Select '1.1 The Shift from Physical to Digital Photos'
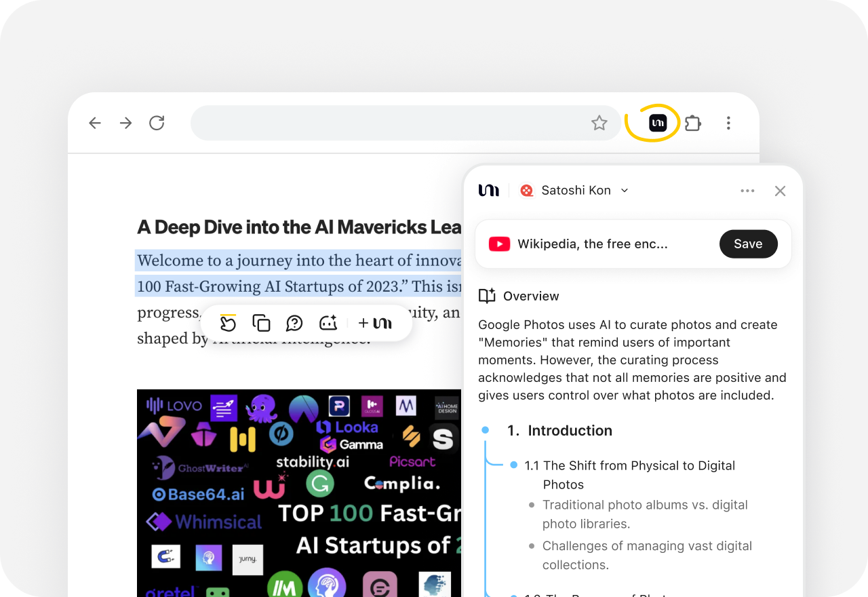The height and width of the screenshot is (597, 868). coord(630,475)
